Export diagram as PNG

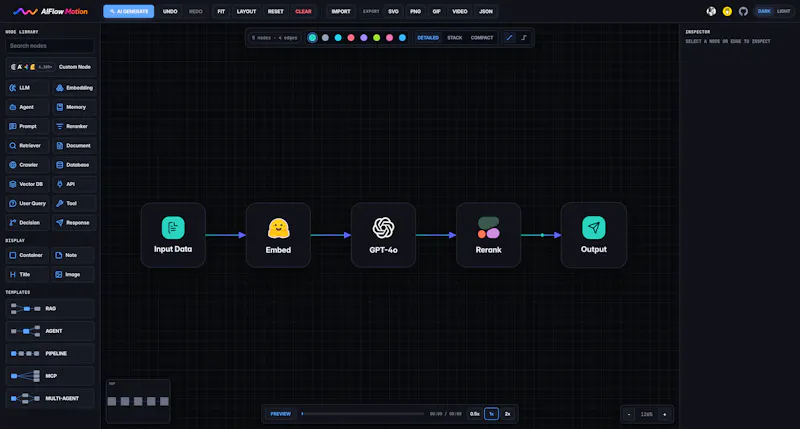(415, 11)
